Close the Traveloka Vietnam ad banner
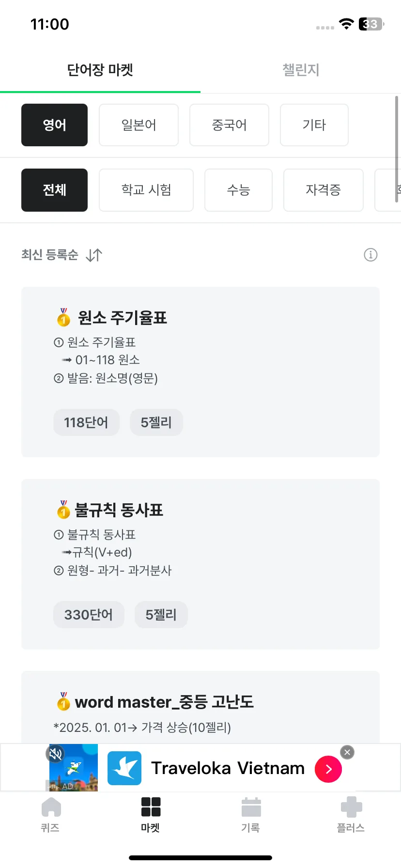Screen dimensions: 401x868 [x=347, y=752]
